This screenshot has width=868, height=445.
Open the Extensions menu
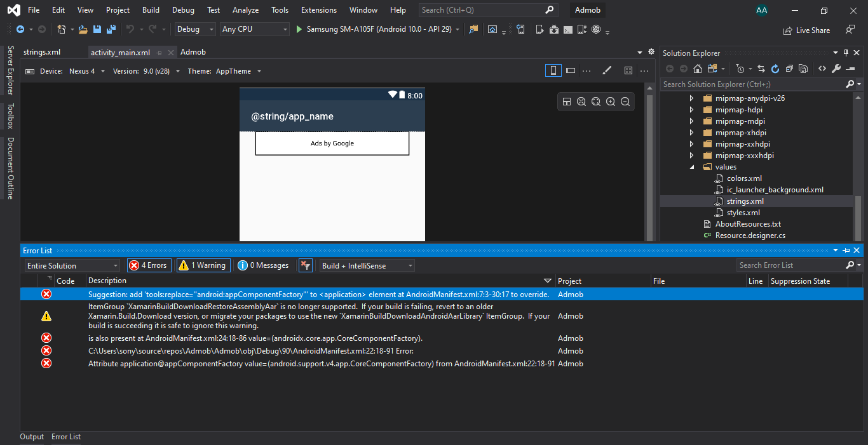(x=319, y=10)
